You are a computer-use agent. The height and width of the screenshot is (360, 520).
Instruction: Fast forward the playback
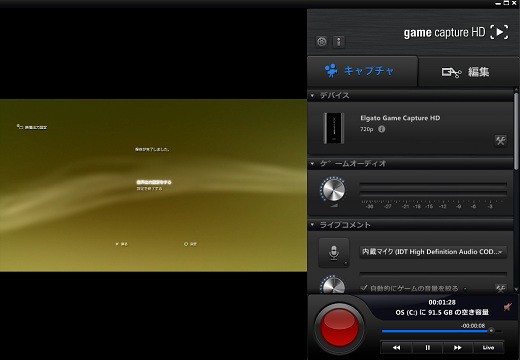click(458, 348)
